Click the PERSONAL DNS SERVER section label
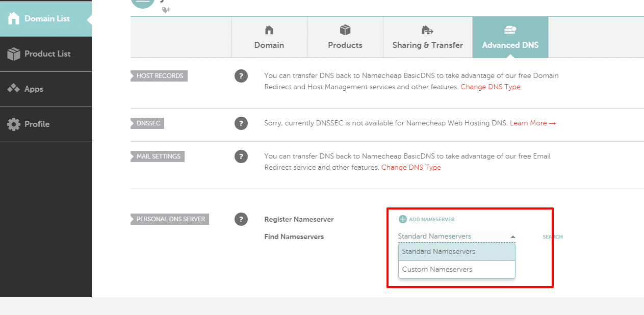Screen dimensions: 644x315 point(170,219)
